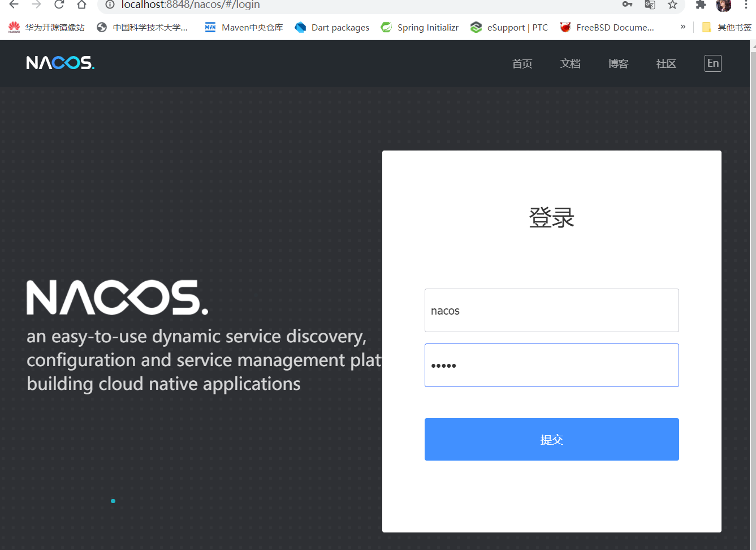The height and width of the screenshot is (550, 756).
Task: Click the browser back arrow
Action: (14, 5)
